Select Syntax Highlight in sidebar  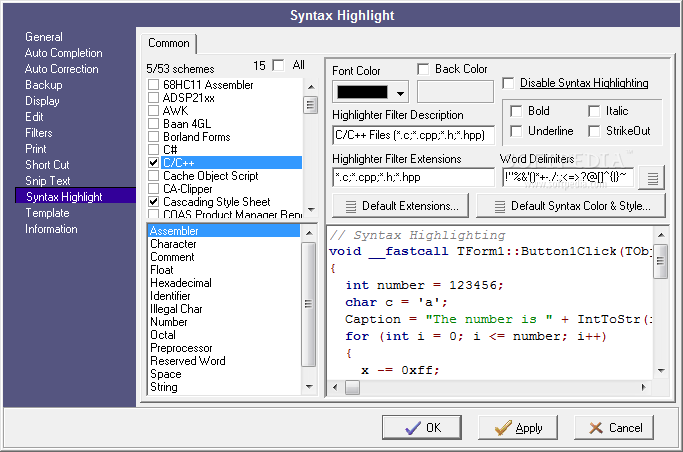[x=75, y=196]
